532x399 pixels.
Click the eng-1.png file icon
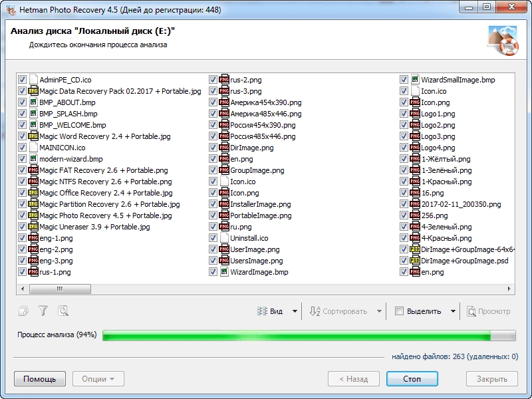pos(33,238)
